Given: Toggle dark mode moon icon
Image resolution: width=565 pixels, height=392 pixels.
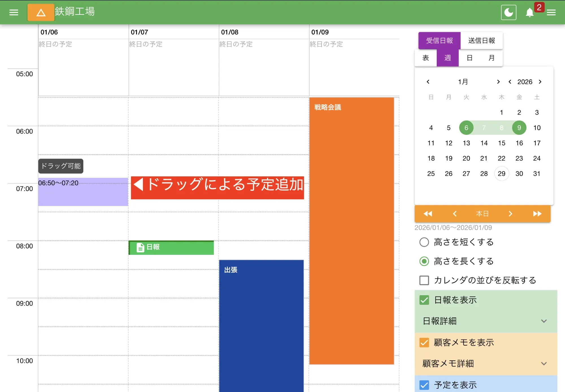Looking at the screenshot, I should pyautogui.click(x=508, y=12).
